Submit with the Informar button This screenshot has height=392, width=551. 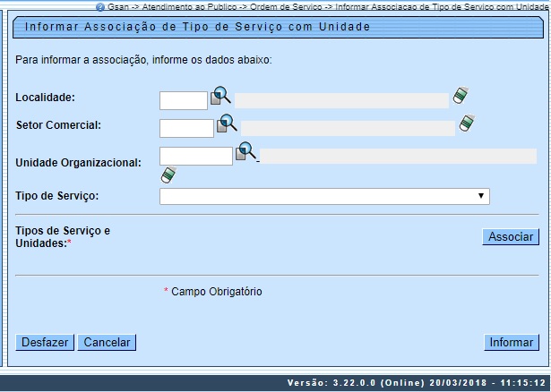[x=512, y=342]
